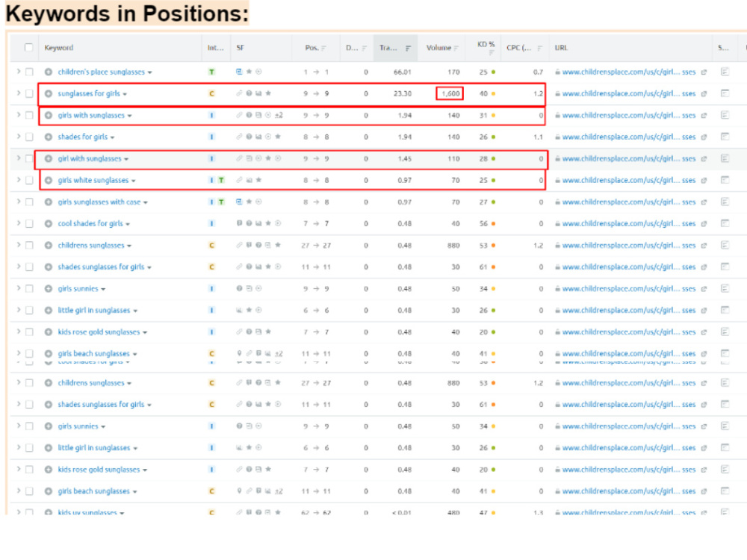Check the sunglasses for girls row checkbox
747x560 pixels.
tap(29, 93)
